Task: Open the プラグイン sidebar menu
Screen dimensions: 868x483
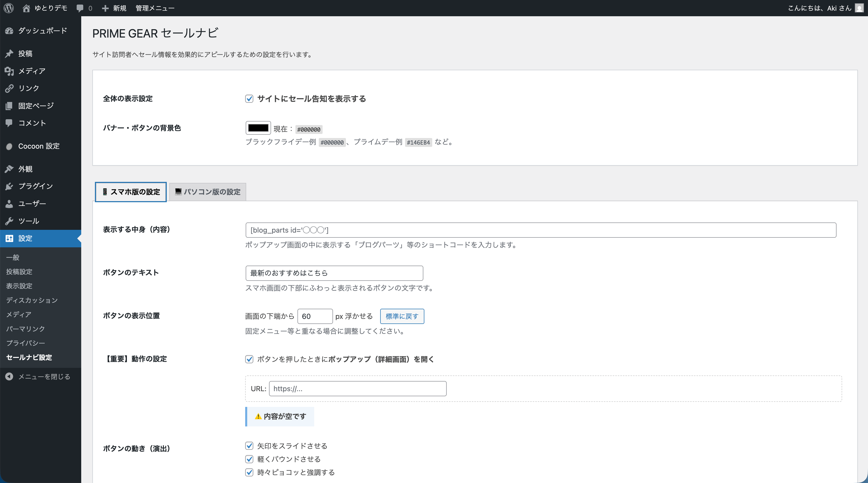Action: pyautogui.click(x=35, y=186)
